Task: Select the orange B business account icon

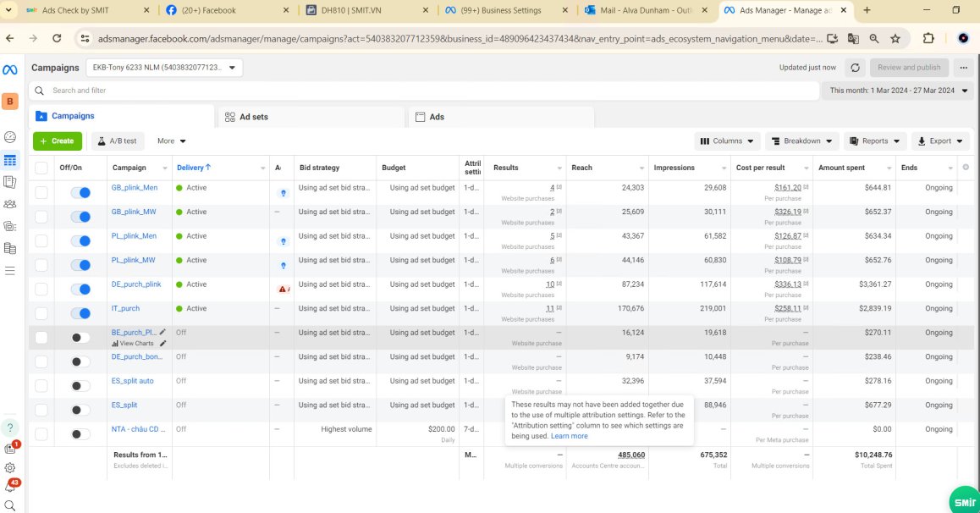Action: pyautogui.click(x=10, y=102)
